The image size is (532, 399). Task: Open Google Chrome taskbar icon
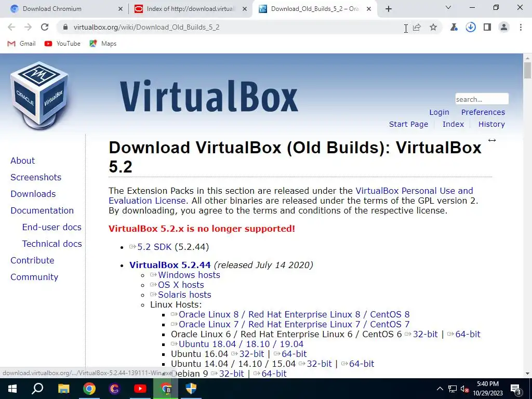point(89,389)
